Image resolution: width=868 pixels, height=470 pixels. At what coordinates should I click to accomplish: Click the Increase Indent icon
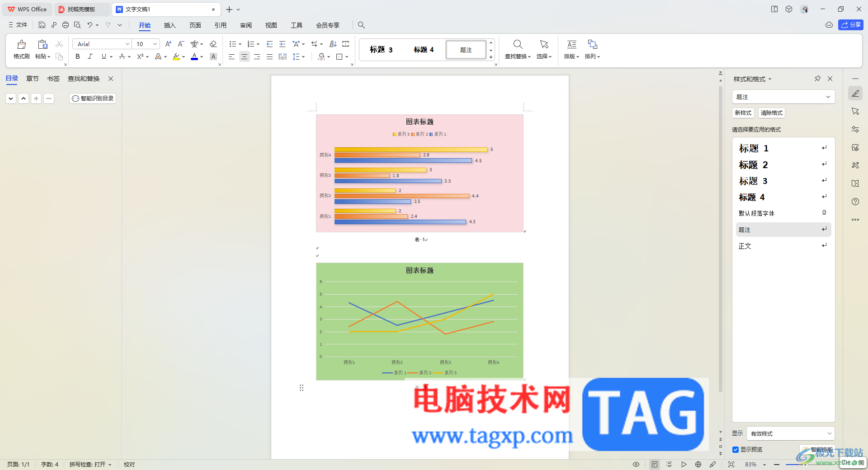(282, 44)
